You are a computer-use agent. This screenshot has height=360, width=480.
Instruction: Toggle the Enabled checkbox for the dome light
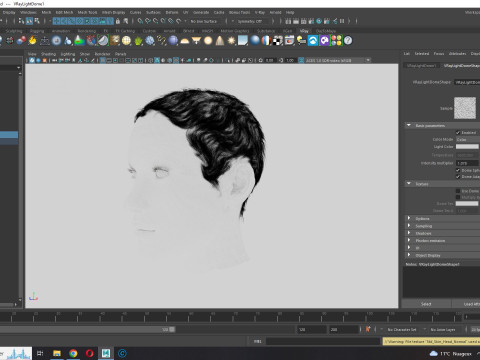[x=458, y=133]
